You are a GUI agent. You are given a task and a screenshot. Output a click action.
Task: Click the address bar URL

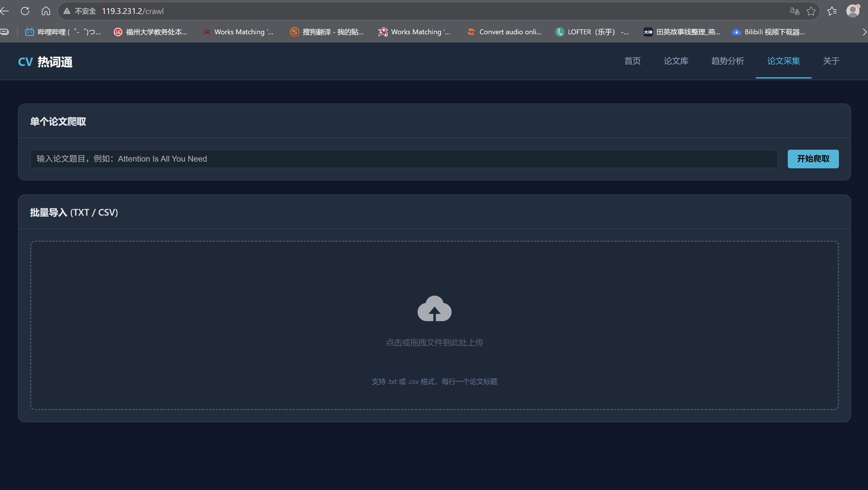click(x=133, y=11)
